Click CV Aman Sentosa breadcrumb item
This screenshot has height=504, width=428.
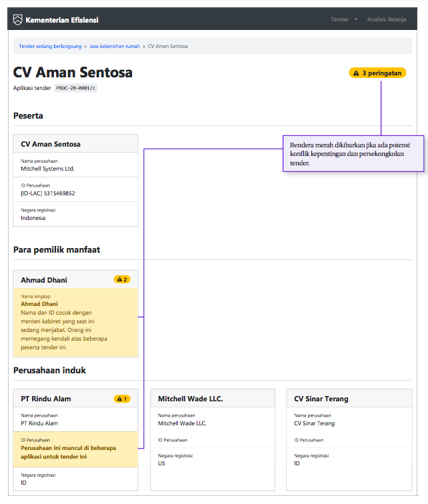167,47
